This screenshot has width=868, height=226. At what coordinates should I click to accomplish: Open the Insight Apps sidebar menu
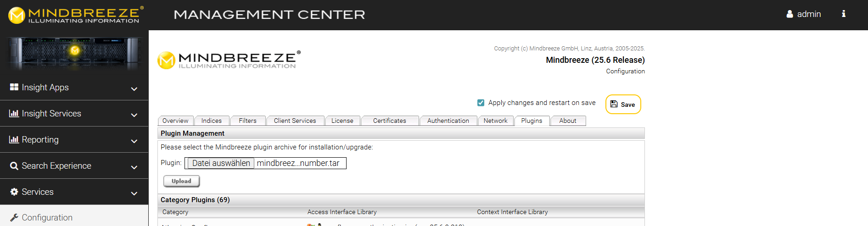click(74, 87)
